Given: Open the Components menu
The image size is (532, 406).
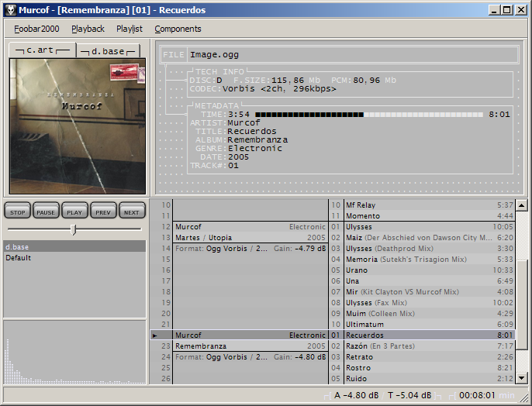Looking at the screenshot, I should pos(178,29).
